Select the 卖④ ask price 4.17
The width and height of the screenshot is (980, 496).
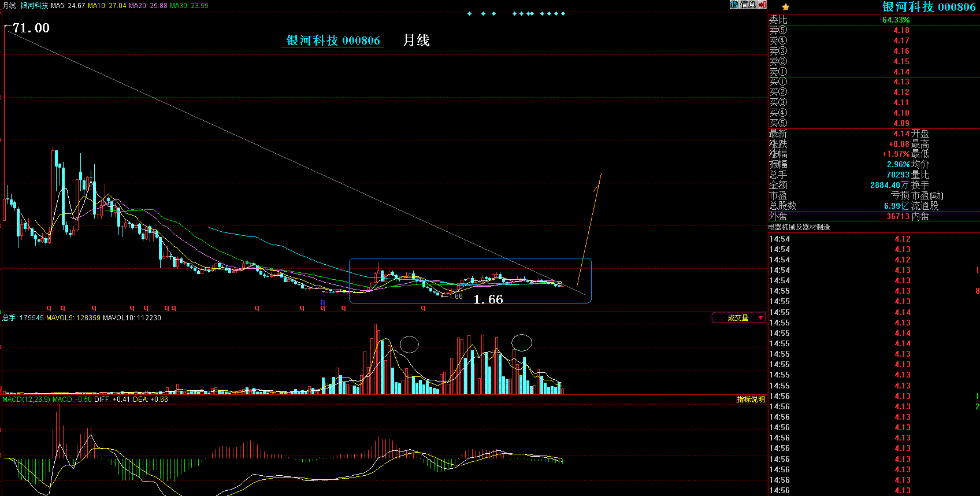click(901, 41)
